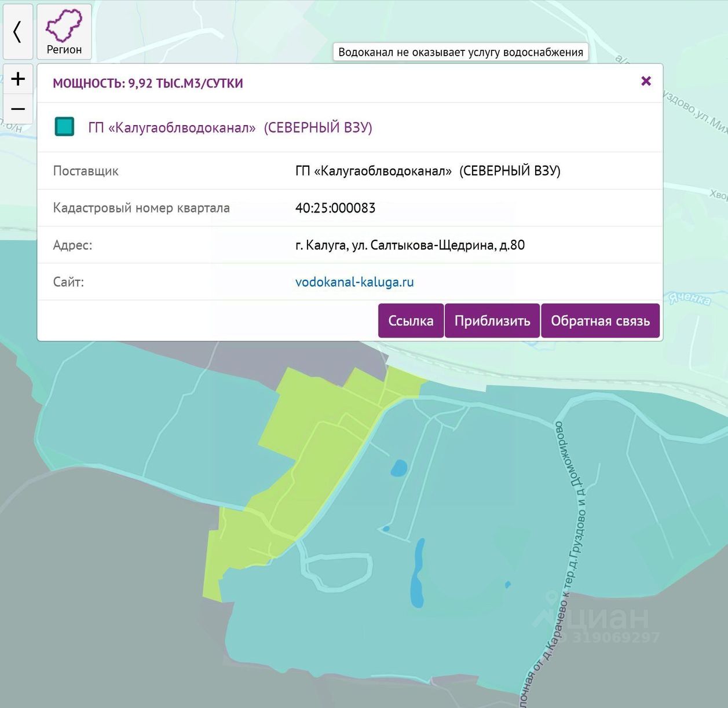The height and width of the screenshot is (708, 728).
Task: Zoom in on the map
Action: point(18,79)
